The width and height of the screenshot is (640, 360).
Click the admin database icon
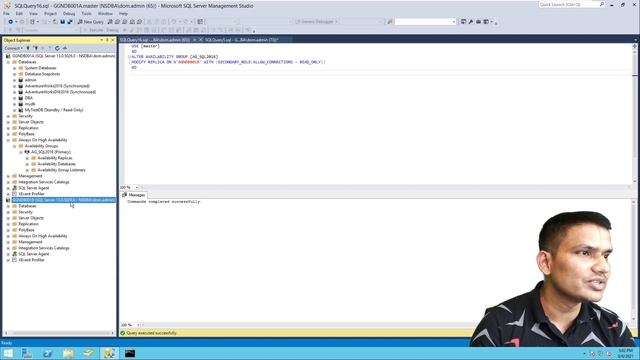click(21, 80)
